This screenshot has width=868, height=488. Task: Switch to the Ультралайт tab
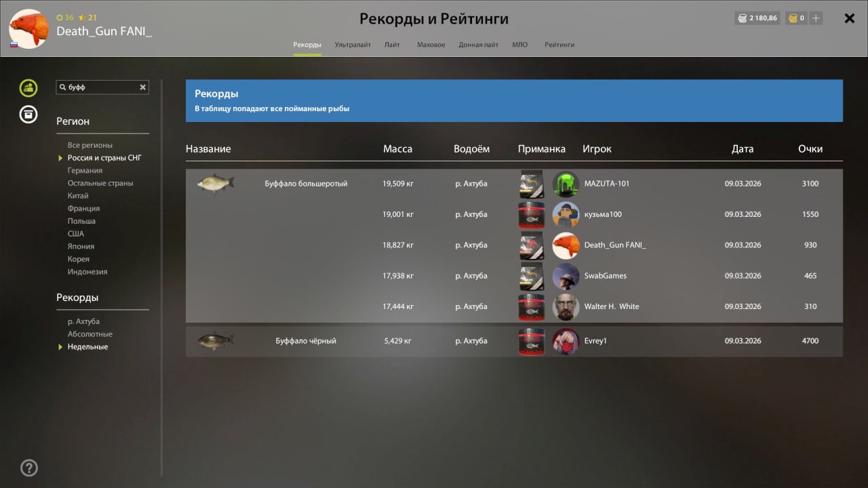[353, 45]
